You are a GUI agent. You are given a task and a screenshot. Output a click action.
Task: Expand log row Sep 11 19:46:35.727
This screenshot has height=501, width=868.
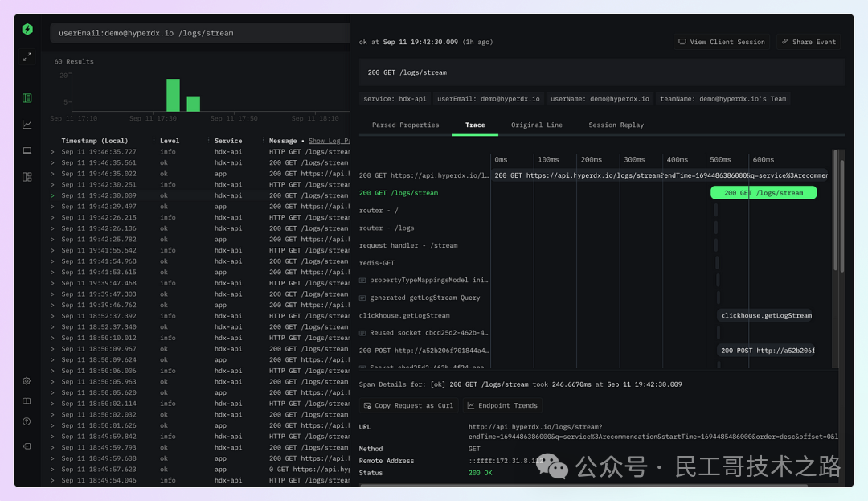pos(52,152)
